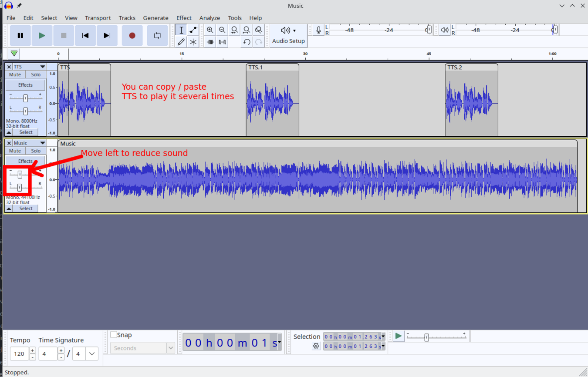This screenshot has height=377, width=588.
Task: Enable the Loop playback button
Action: click(x=157, y=36)
